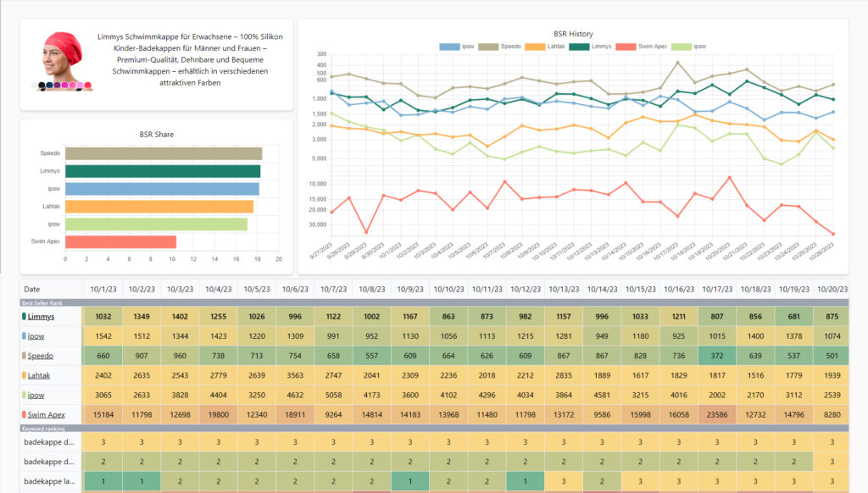Select the orange Lahtak bar in BSR Share
This screenshot has width=868, height=493.
(x=159, y=207)
